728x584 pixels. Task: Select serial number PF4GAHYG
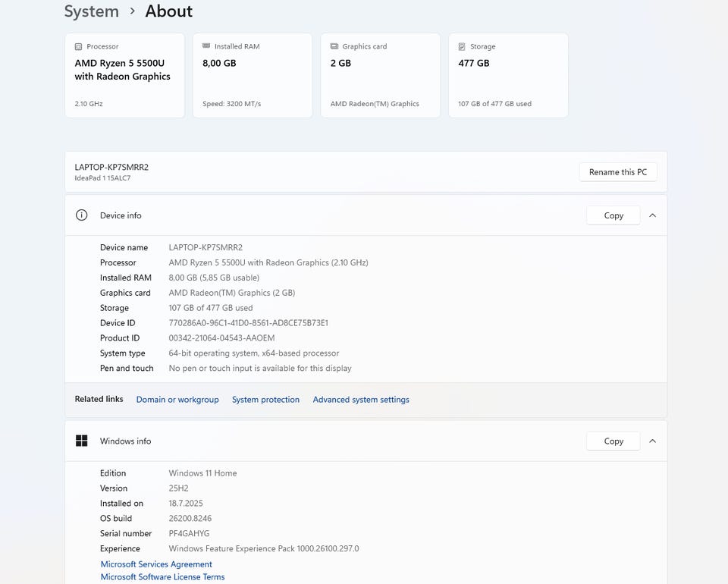coord(189,533)
